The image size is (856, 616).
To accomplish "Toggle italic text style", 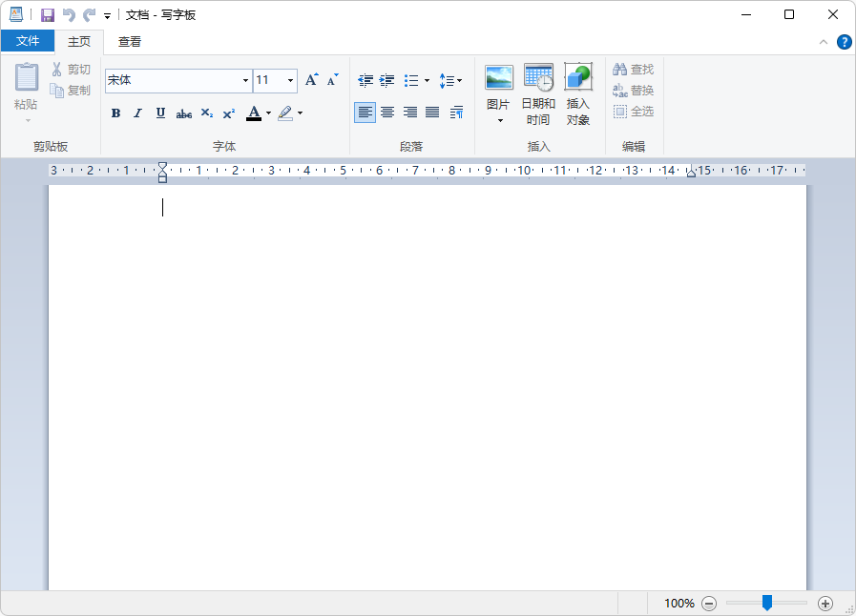I will pos(137,113).
